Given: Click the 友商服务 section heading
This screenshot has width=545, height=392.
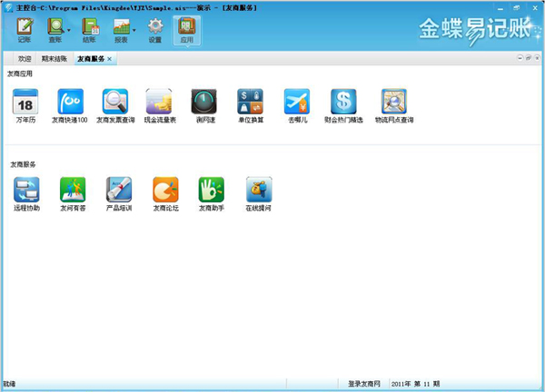Looking at the screenshot, I should 23,164.
